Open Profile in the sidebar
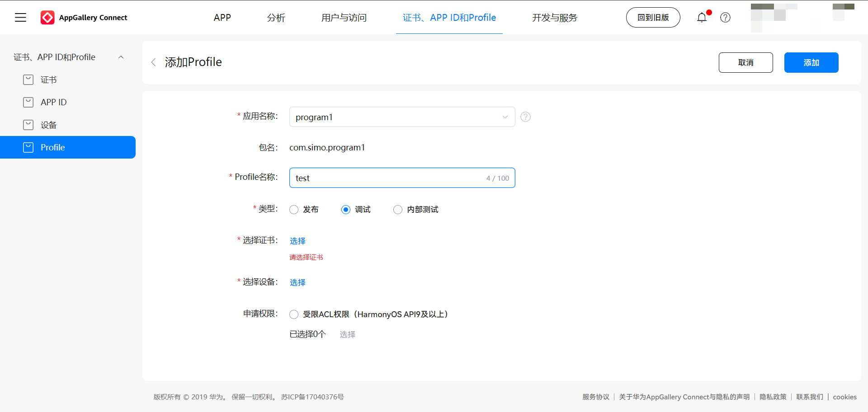 click(x=68, y=147)
